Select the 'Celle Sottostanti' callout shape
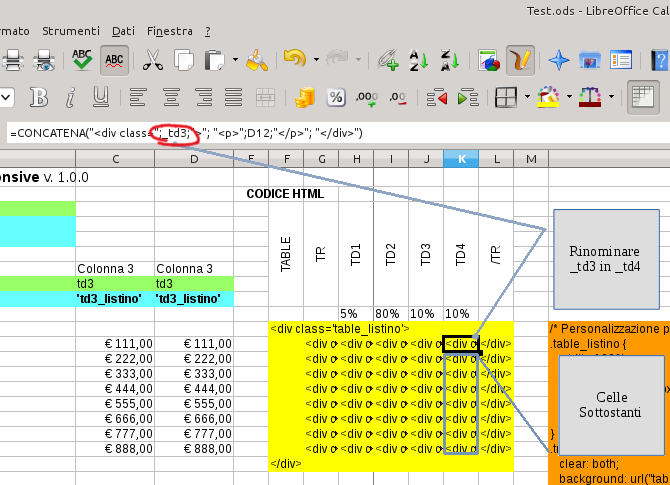Viewport: 670px width, 485px height. pyautogui.click(x=611, y=405)
